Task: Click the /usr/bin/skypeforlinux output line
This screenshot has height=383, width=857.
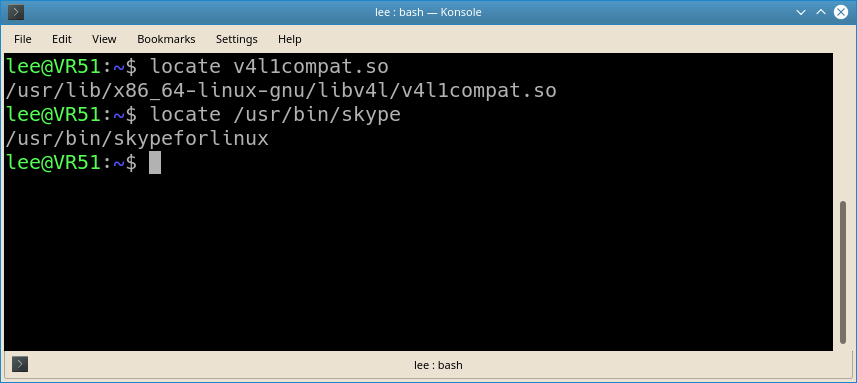Action: [x=137, y=139]
